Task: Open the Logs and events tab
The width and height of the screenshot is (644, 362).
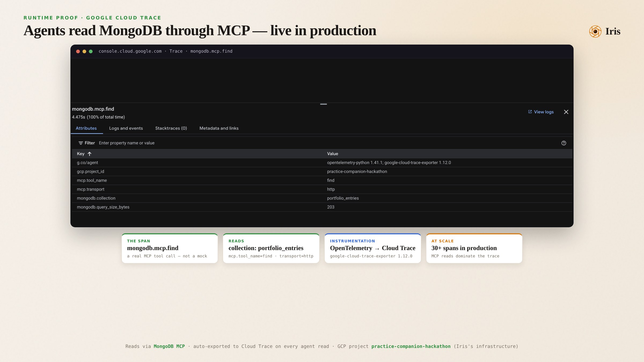Action: 126,128
